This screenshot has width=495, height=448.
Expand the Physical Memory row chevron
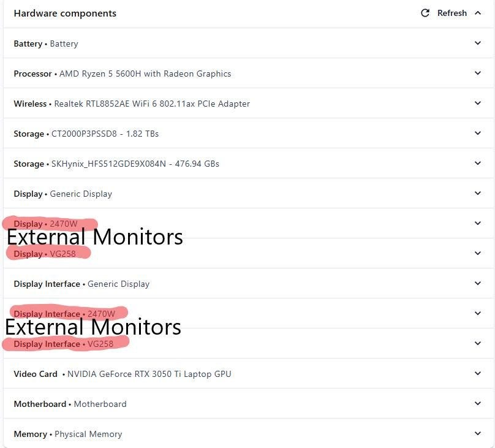pyautogui.click(x=478, y=434)
